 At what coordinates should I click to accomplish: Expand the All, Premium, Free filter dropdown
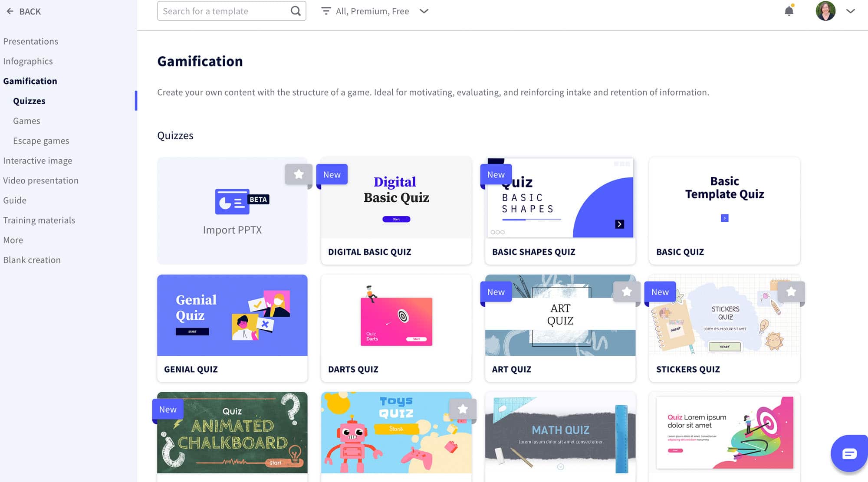click(424, 11)
